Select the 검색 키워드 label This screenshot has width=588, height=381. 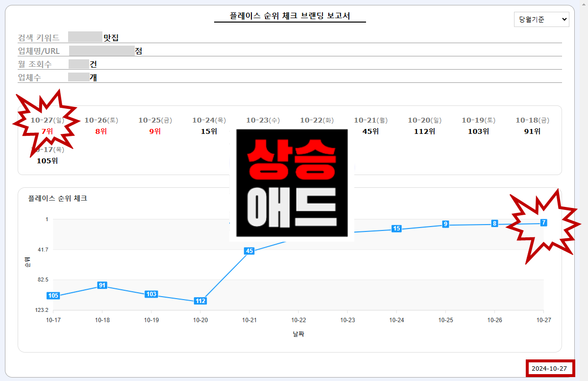39,37
